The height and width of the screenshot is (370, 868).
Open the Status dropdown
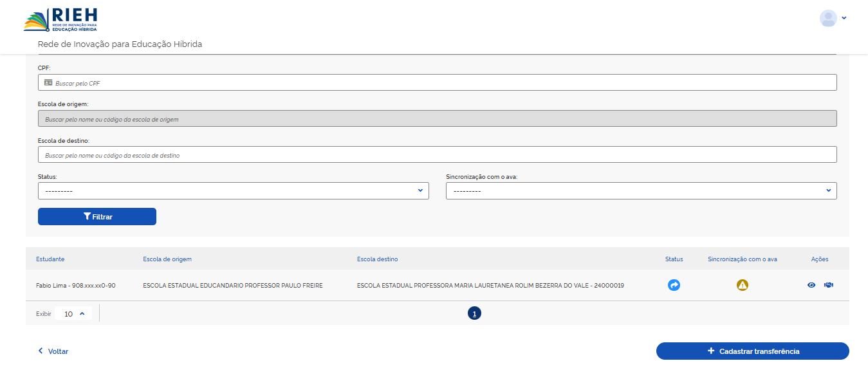[234, 190]
